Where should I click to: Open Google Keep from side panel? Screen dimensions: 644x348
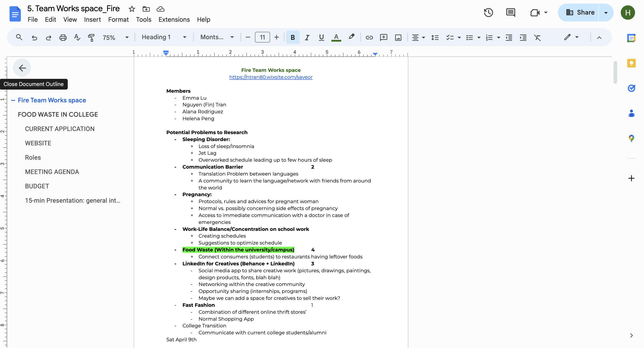[631, 63]
